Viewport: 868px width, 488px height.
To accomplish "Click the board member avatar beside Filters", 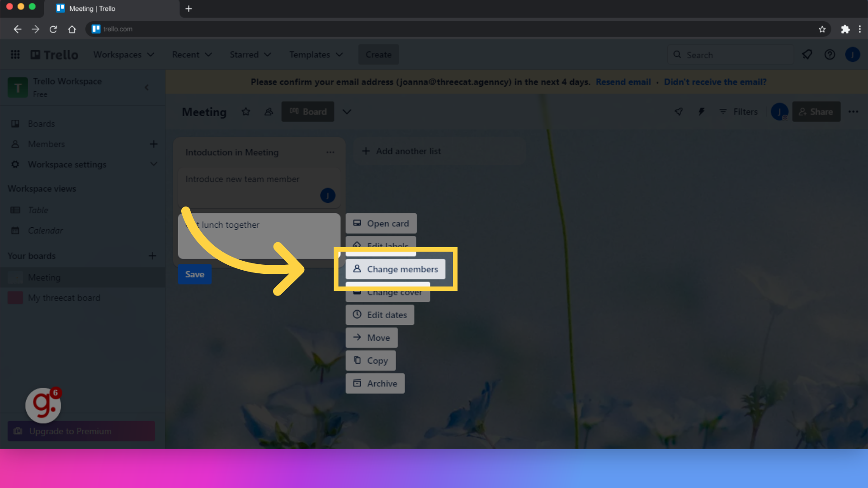I will point(779,112).
